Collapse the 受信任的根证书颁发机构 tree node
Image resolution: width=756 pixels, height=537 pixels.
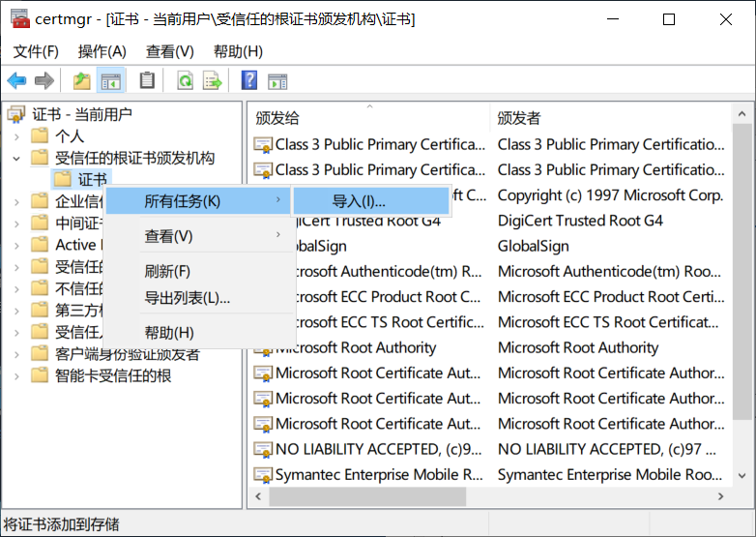(x=16, y=159)
